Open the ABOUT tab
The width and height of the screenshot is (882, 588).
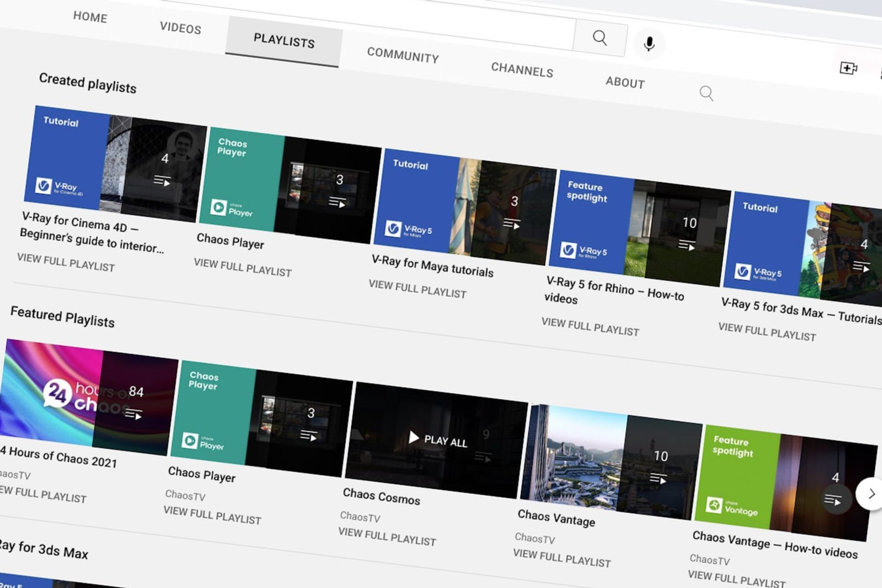pyautogui.click(x=625, y=82)
